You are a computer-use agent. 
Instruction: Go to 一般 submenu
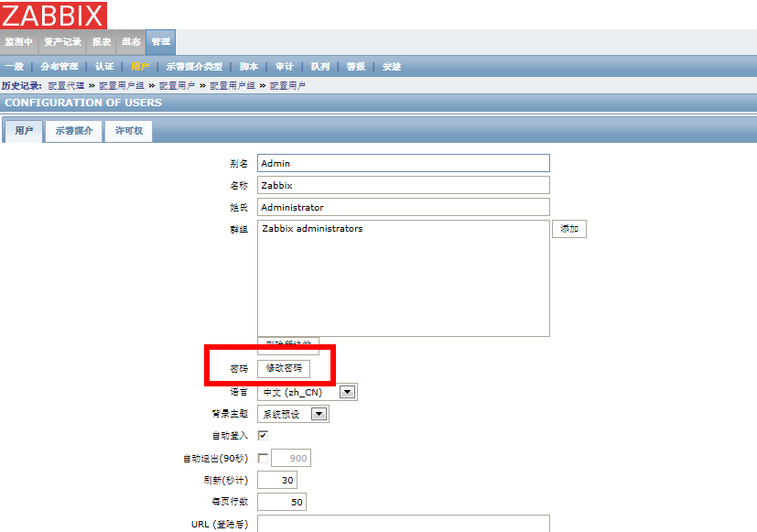(x=15, y=67)
